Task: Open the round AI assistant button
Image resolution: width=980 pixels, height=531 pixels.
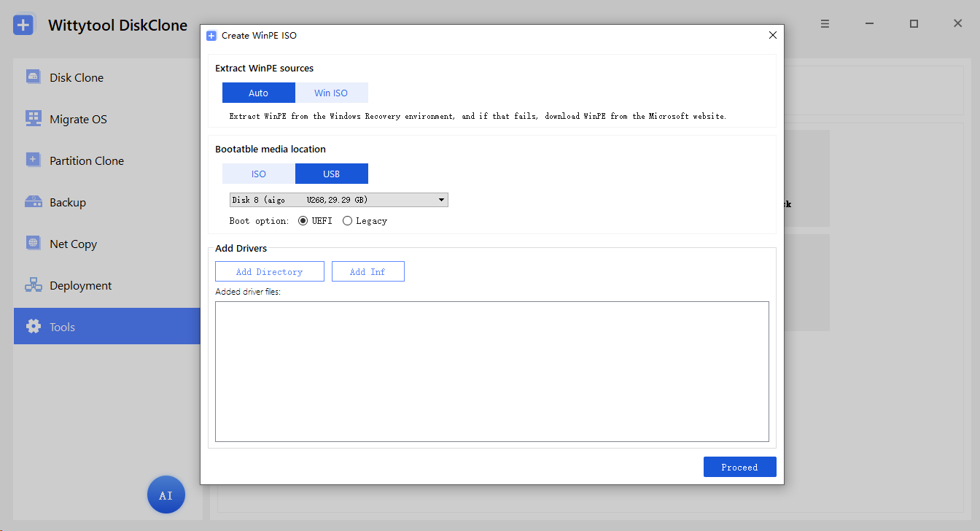Action: click(166, 495)
